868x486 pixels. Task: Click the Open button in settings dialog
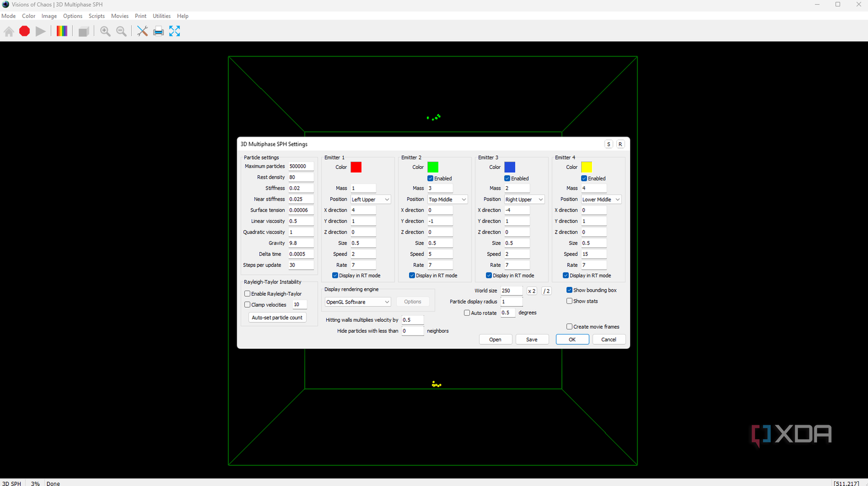click(495, 340)
